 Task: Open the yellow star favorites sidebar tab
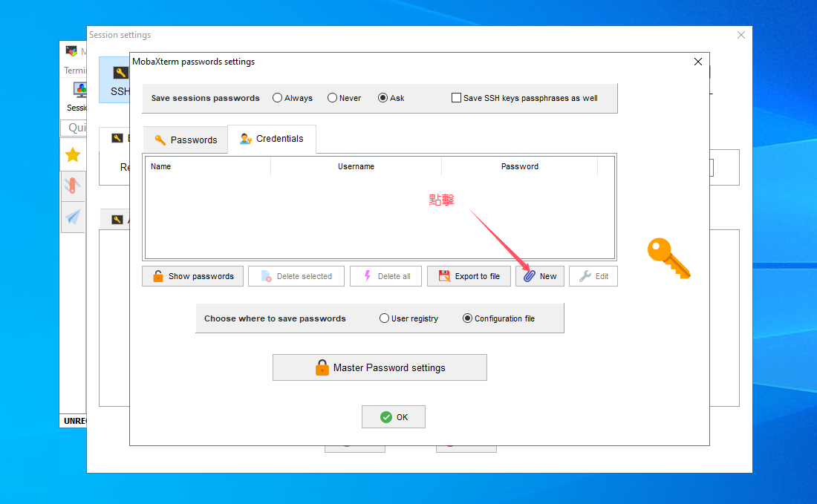click(72, 154)
